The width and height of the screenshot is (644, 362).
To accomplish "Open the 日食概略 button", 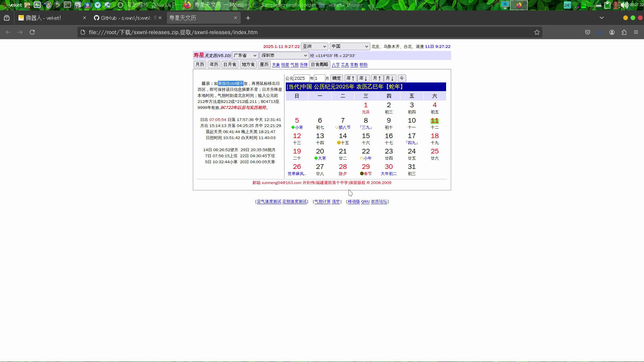I will (319, 64).
